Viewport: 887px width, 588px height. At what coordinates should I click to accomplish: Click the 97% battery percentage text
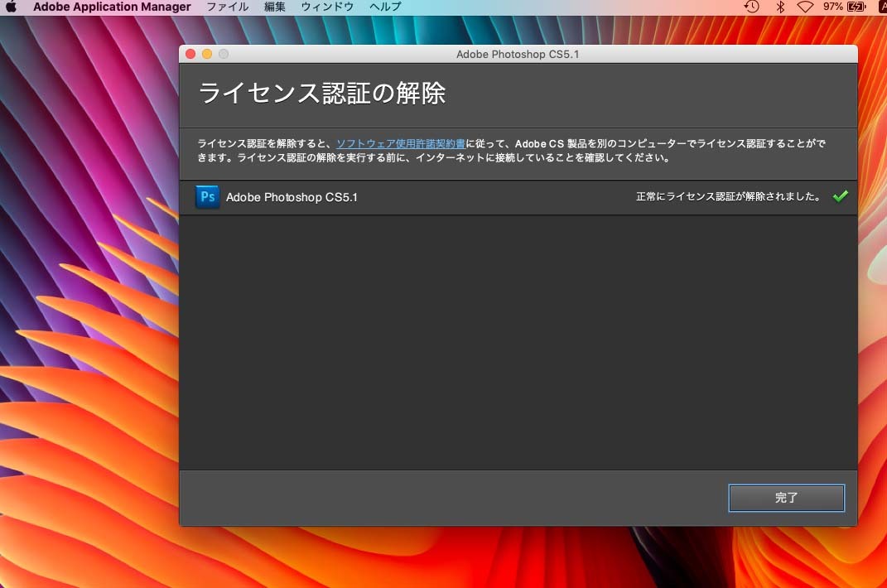[832, 7]
